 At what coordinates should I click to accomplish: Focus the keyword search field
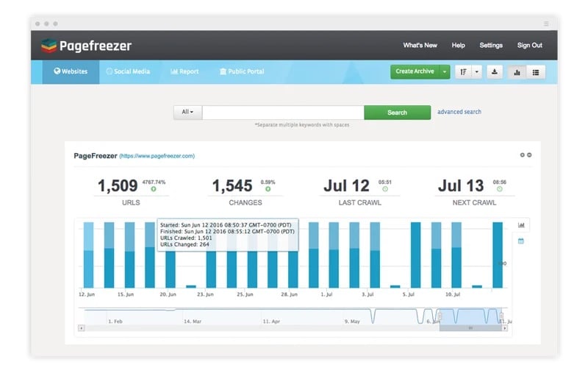(x=283, y=113)
